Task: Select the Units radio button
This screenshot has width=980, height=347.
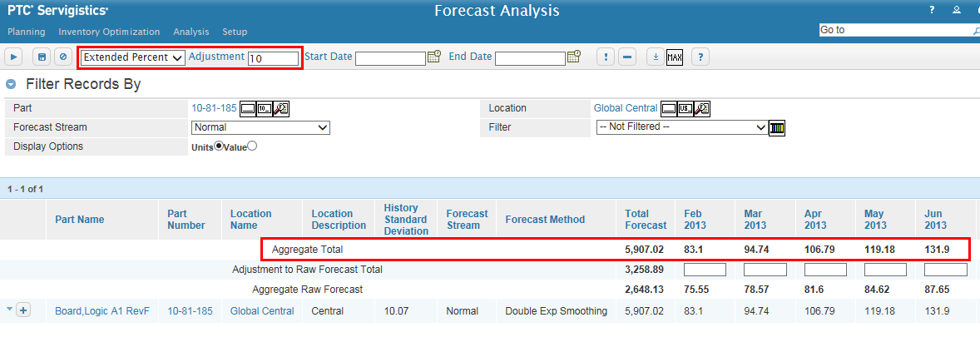Action: (x=219, y=146)
